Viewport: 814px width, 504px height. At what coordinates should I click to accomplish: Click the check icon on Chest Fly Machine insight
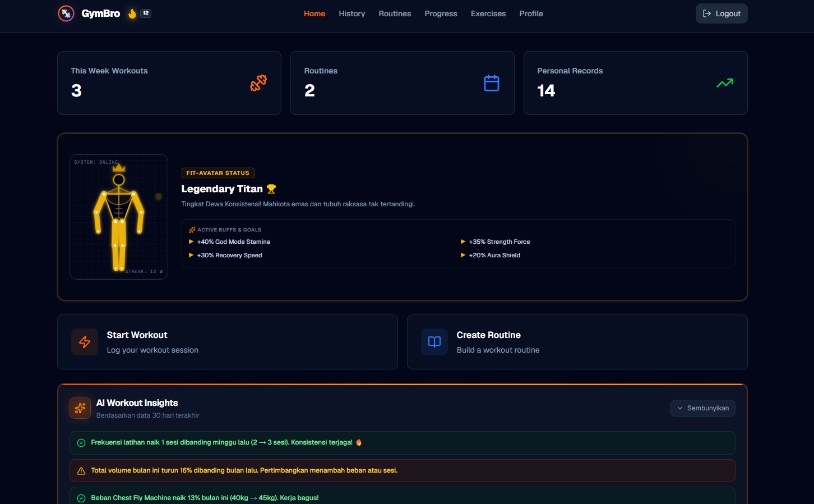tap(81, 498)
